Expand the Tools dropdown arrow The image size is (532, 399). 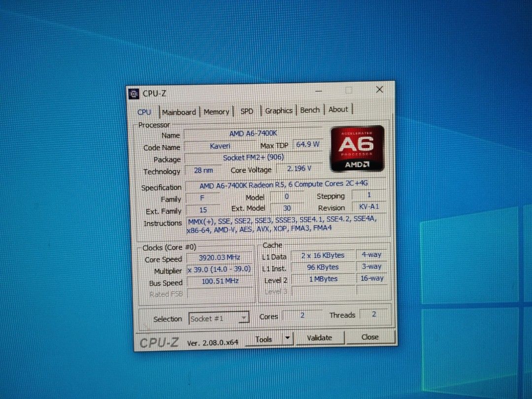coord(287,338)
